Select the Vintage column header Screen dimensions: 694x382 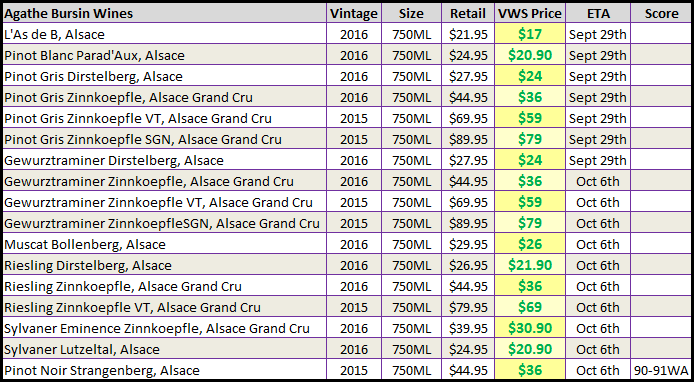(354, 13)
